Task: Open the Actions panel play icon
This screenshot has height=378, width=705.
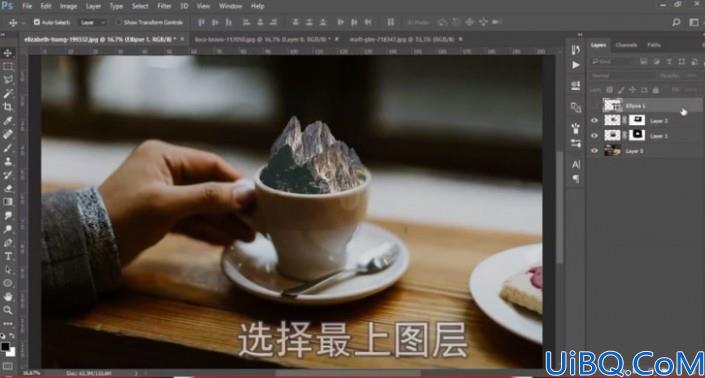Action: tap(576, 65)
